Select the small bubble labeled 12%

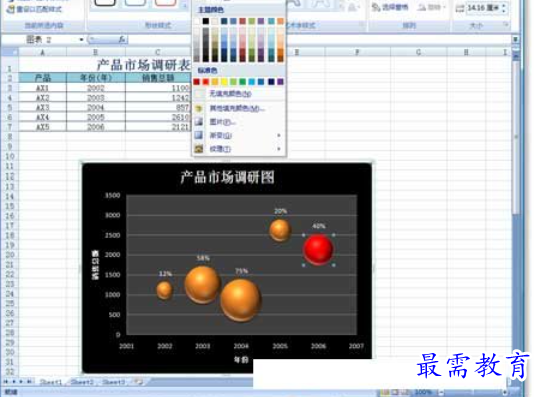click(164, 290)
